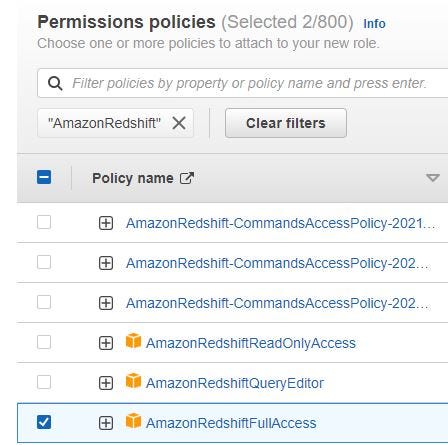Remove the "AmazonRedshift" filter tag
The height and width of the screenshot is (445, 448).
tap(179, 123)
